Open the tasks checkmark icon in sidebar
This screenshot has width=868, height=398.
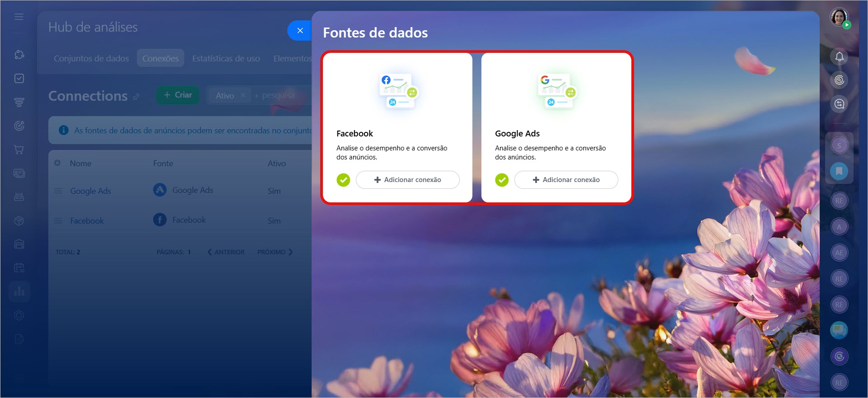point(19,79)
